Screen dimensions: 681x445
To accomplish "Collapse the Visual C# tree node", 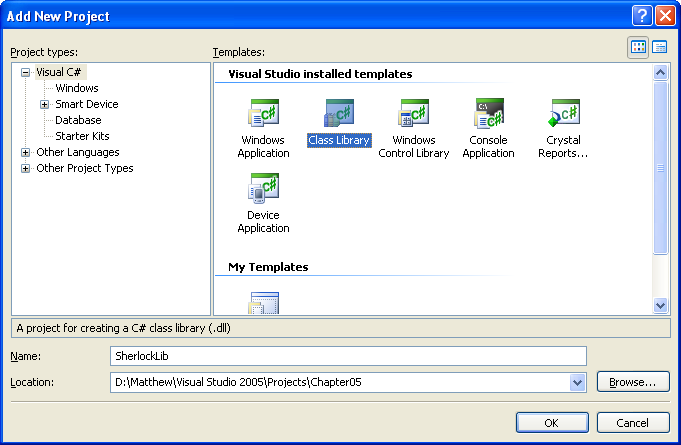I will [26, 72].
